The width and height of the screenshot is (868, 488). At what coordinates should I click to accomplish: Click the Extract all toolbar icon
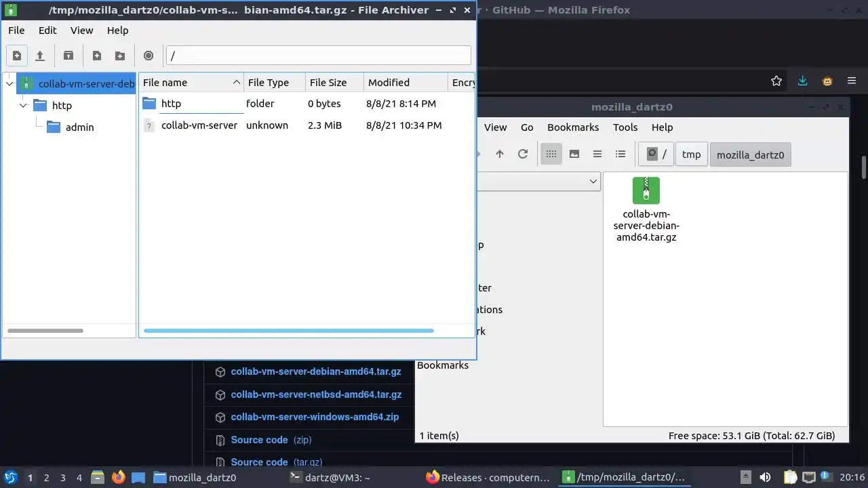68,56
